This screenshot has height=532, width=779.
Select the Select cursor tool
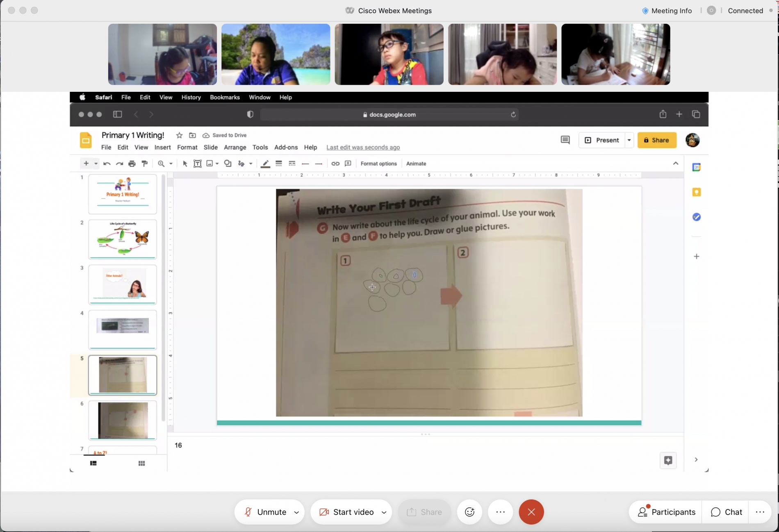185,164
